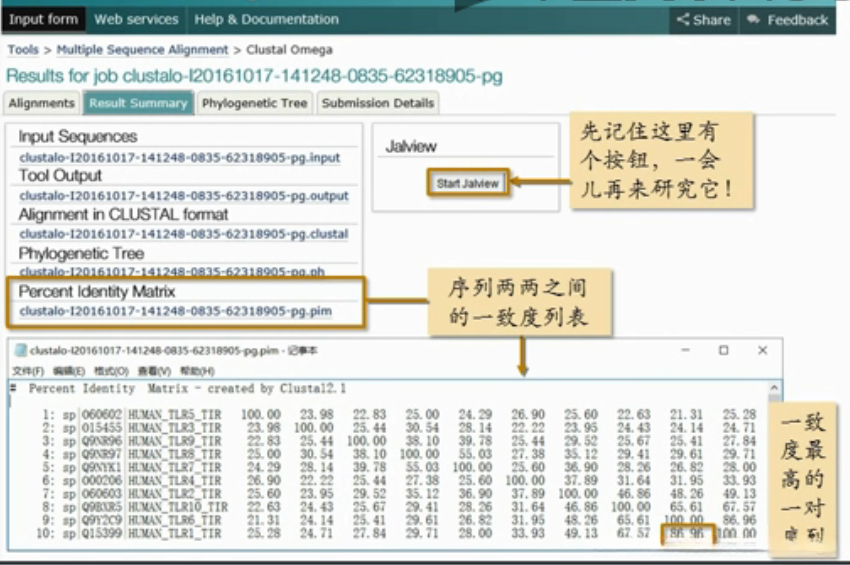Click the Start Jalview button
The width and height of the screenshot is (850, 565).
(468, 183)
